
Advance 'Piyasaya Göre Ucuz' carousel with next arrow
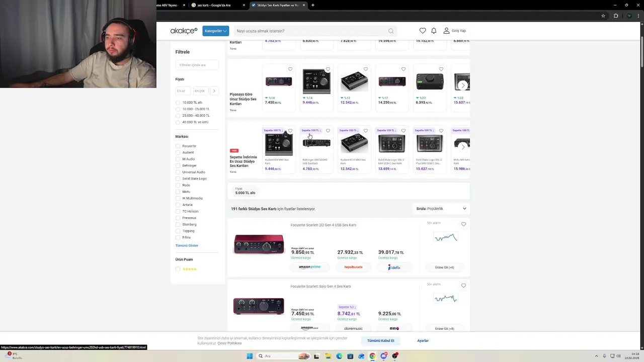(x=463, y=85)
